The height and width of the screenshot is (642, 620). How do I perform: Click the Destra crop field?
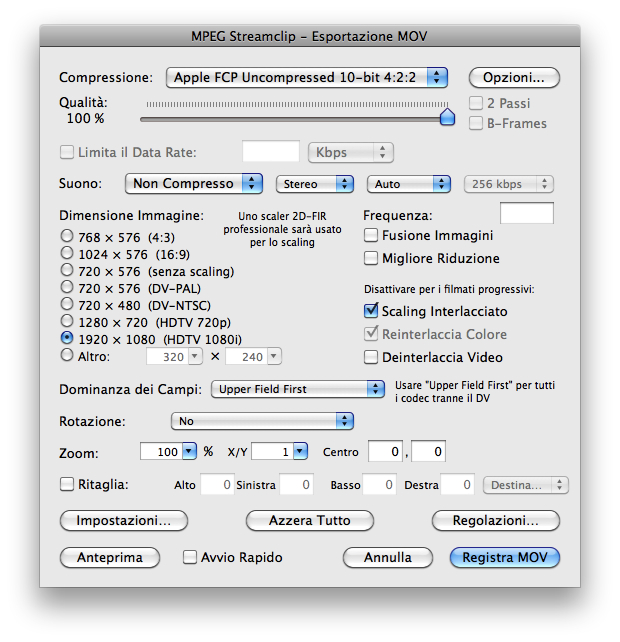pos(457,484)
